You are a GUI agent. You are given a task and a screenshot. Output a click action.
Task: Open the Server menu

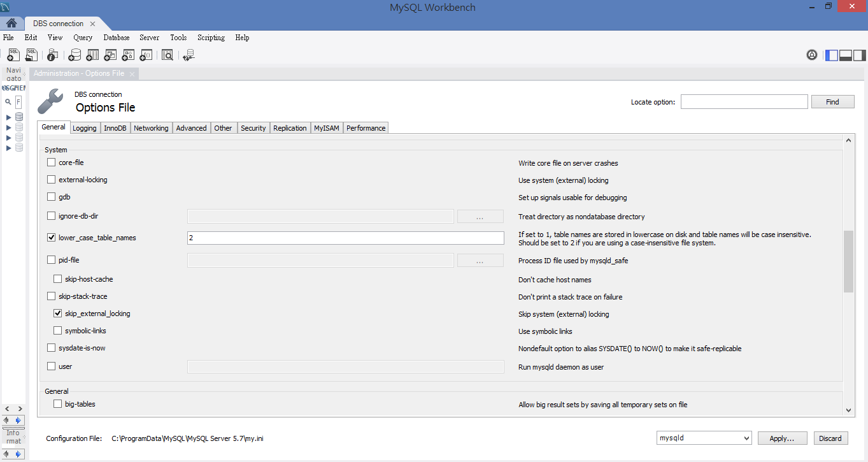coord(149,38)
